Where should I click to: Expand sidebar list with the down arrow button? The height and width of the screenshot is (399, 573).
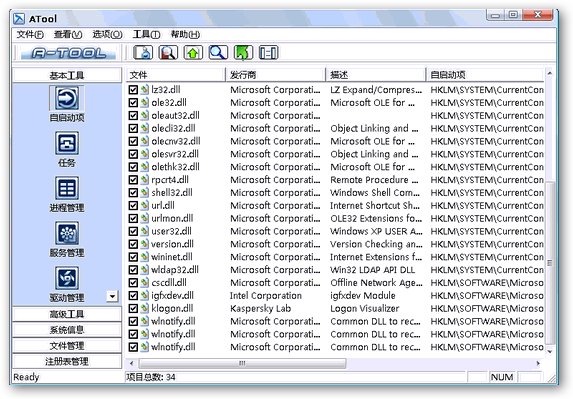[x=113, y=296]
